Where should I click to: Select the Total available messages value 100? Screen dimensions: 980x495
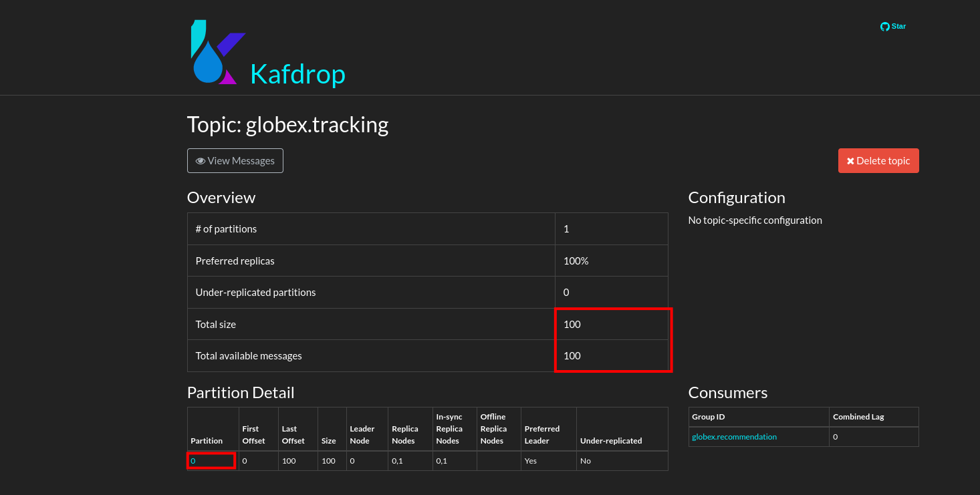(x=572, y=356)
